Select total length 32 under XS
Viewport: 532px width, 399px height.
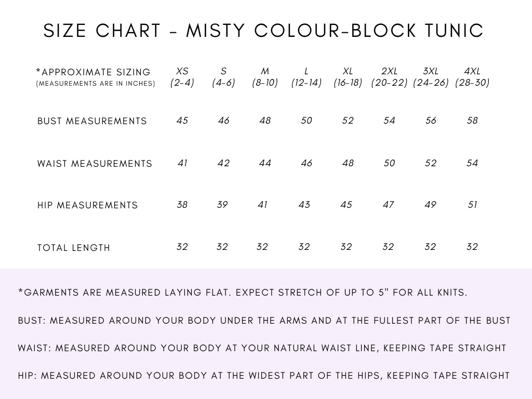182,247
